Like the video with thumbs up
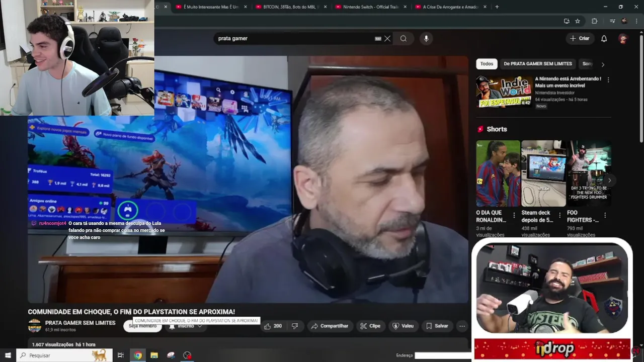 (273, 326)
